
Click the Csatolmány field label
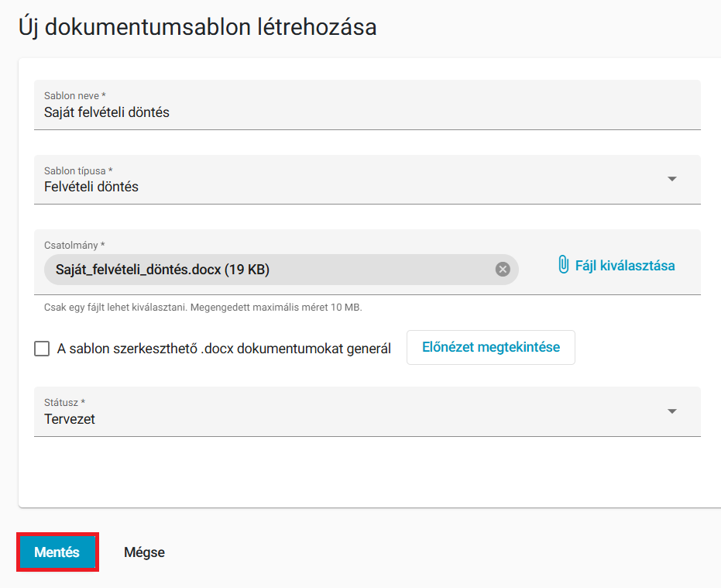point(74,246)
